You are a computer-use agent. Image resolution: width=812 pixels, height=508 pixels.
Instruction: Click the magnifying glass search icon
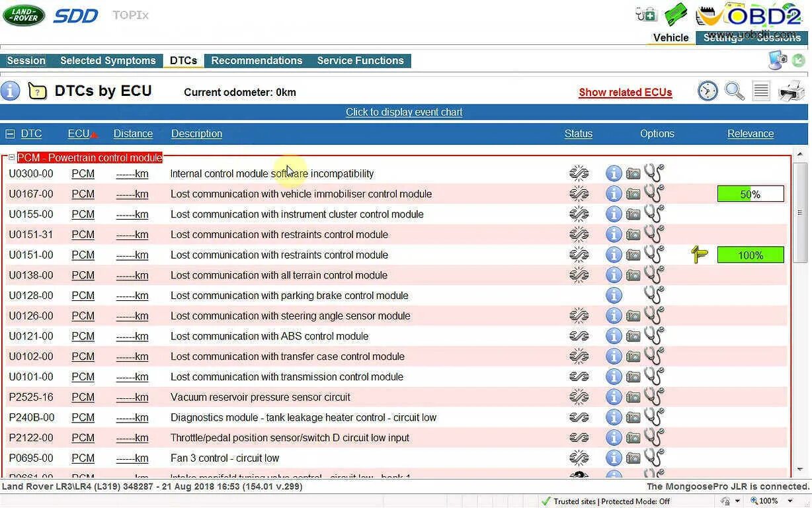tap(734, 91)
